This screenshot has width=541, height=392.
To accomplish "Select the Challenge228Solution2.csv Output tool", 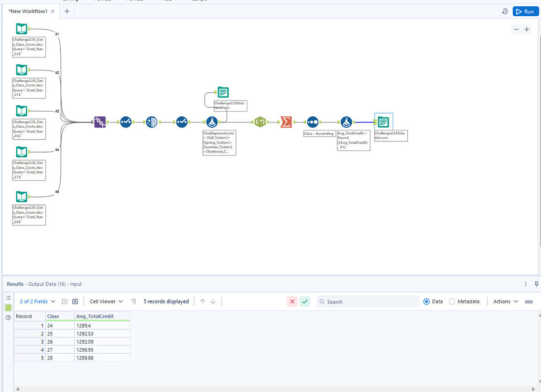I will point(223,92).
